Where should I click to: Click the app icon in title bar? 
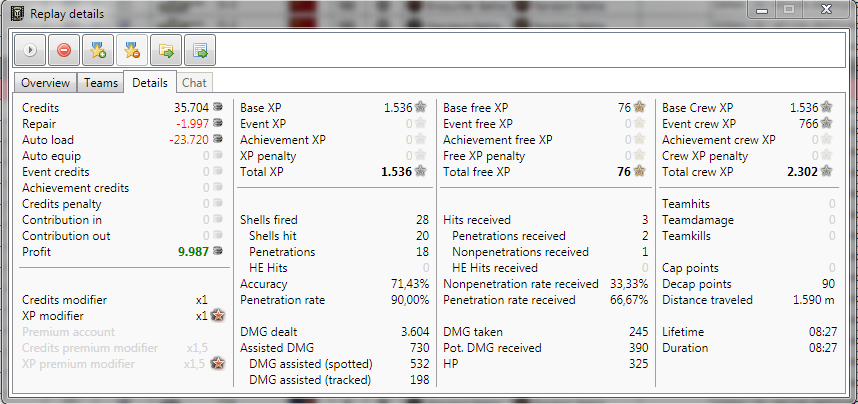(15, 14)
